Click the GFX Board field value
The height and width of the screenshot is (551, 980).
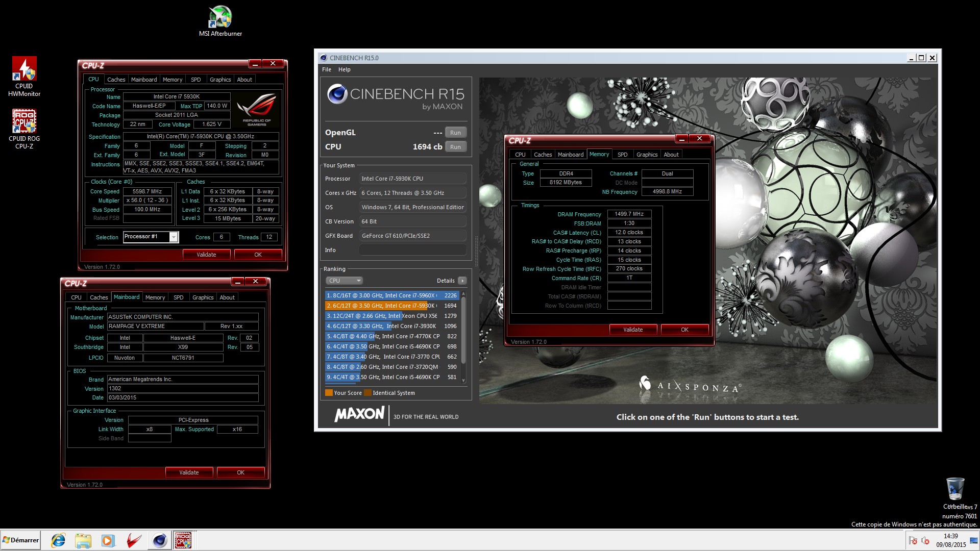[412, 236]
